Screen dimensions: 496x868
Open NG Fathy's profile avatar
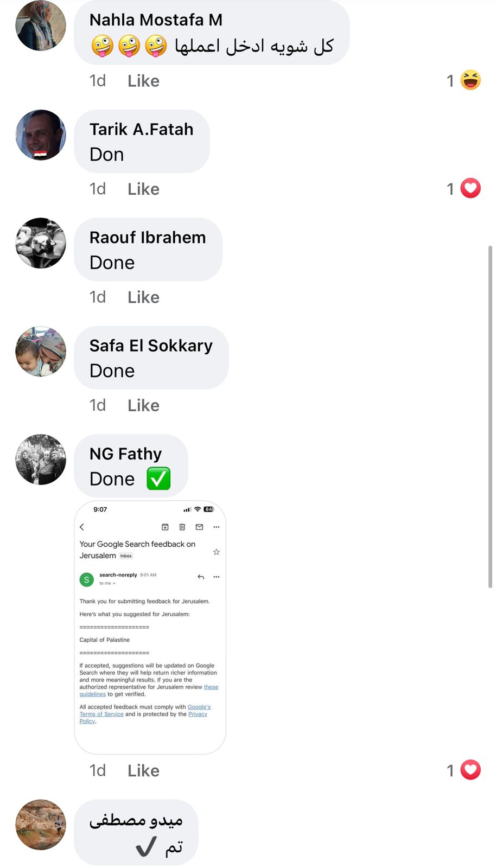(41, 459)
